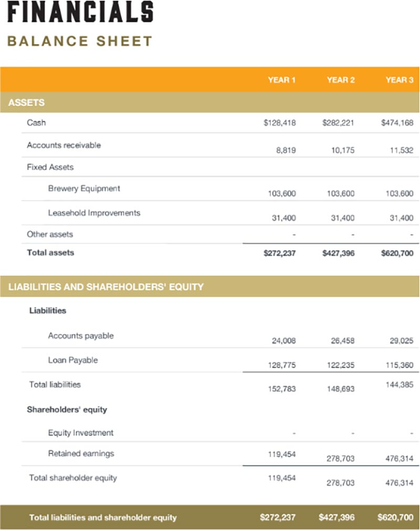Click the BALANCE SHEET subtitle
The image size is (420, 530).
pyautogui.click(x=80, y=41)
